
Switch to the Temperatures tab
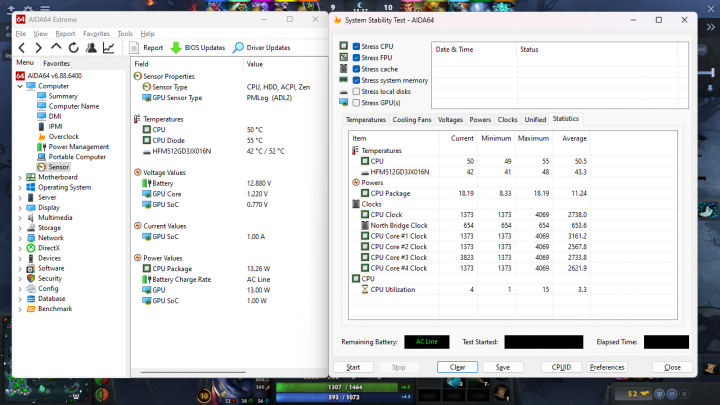(x=366, y=119)
